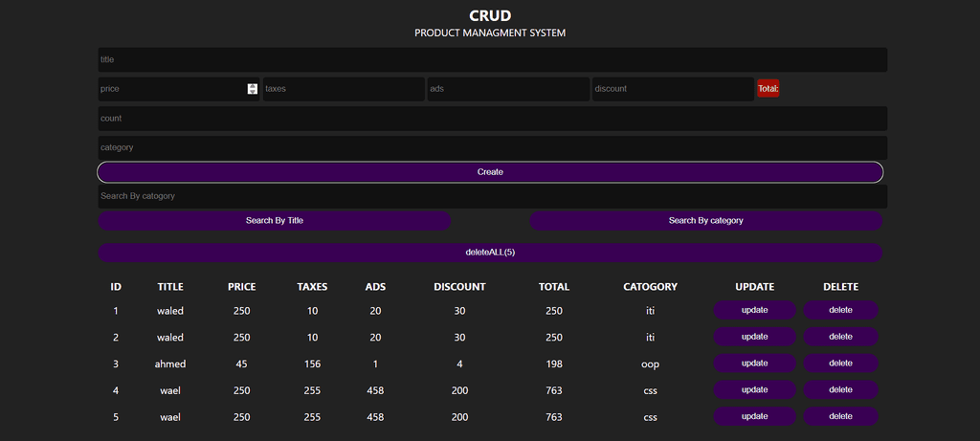Click the title input field
Screen dimensions: 980x441
tap(493, 60)
